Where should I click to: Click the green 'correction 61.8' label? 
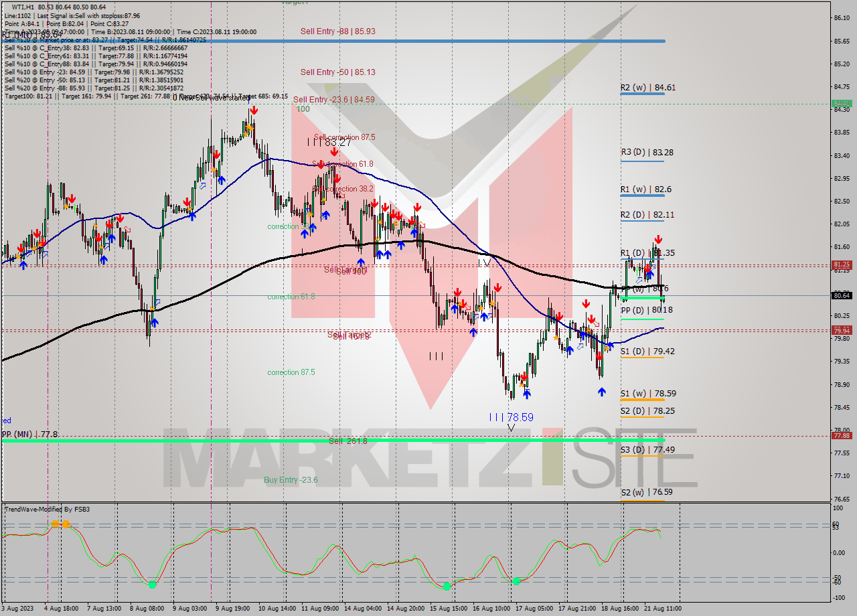(291, 297)
